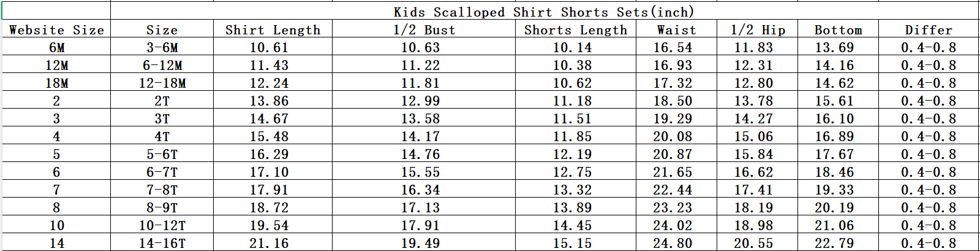Viewport: 980px width, 251px height.
Task: Select the 'Shorts Length' header cell
Action: point(576,29)
